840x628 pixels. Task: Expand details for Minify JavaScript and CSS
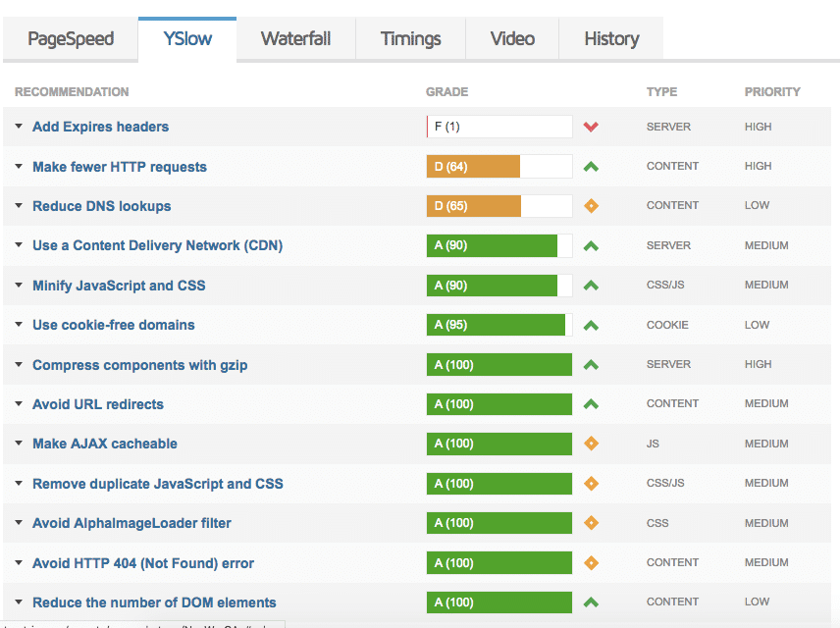(x=17, y=285)
